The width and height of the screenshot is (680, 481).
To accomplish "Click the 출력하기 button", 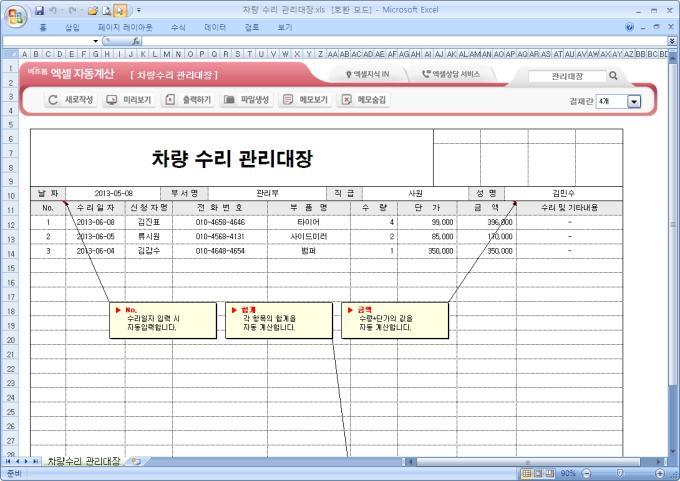I will tap(188, 100).
